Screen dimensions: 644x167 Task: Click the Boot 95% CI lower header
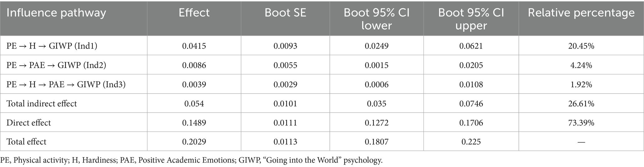point(376,19)
